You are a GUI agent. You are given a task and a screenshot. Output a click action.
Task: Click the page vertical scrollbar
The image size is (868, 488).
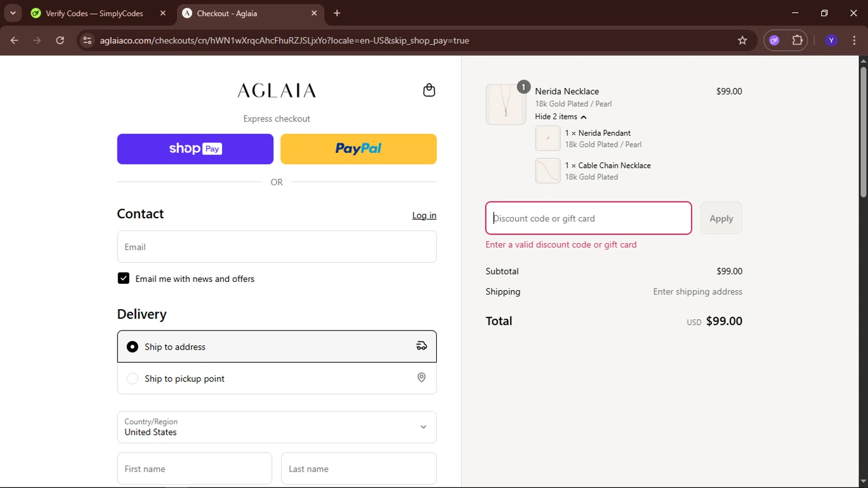click(863, 133)
